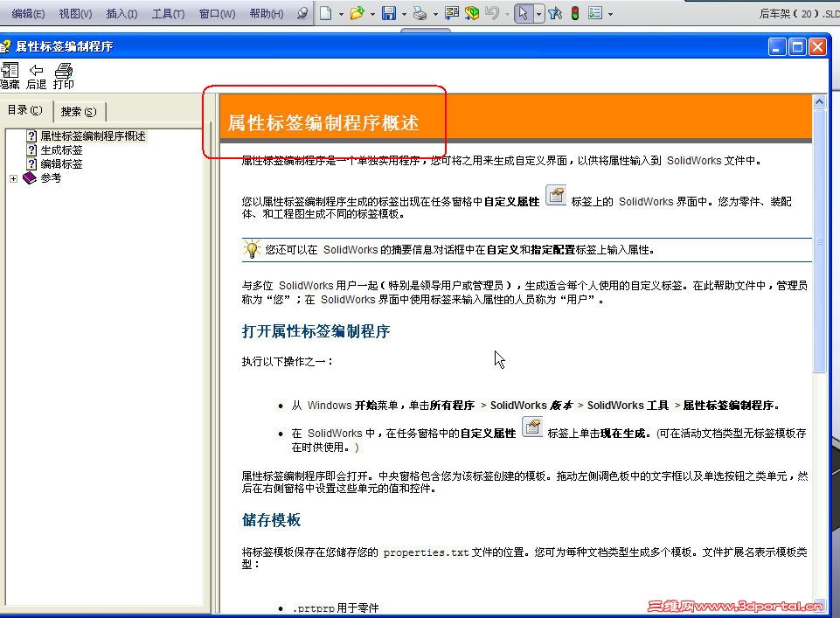Click Make Drawing from Part icon
Image resolution: width=840 pixels, height=618 pixels.
(x=452, y=13)
